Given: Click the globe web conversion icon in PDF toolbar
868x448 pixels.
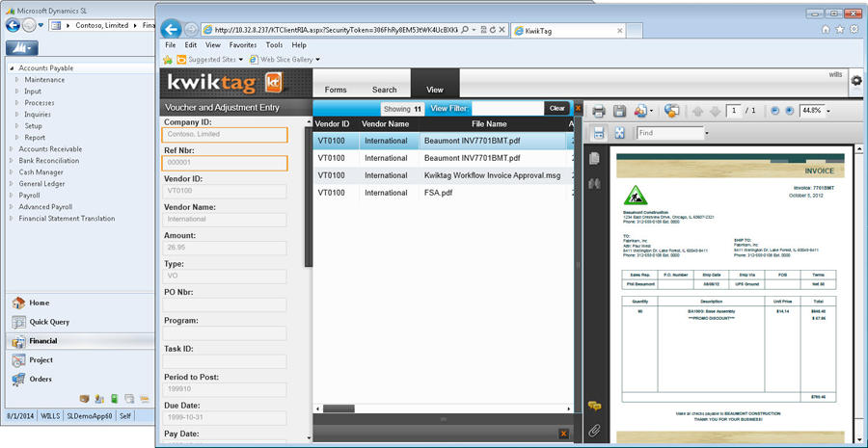Looking at the screenshot, I should [x=671, y=111].
